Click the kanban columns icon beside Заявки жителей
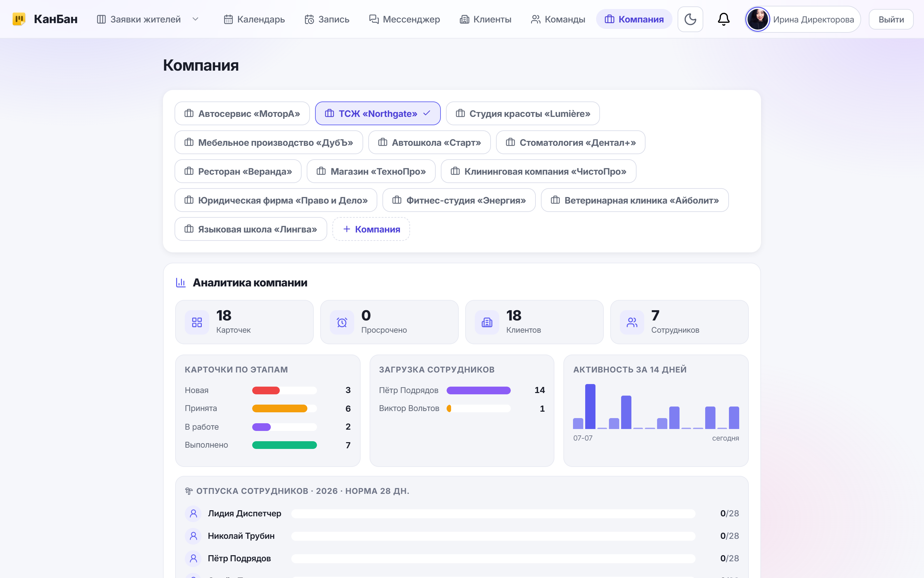The image size is (924, 578). [101, 19]
